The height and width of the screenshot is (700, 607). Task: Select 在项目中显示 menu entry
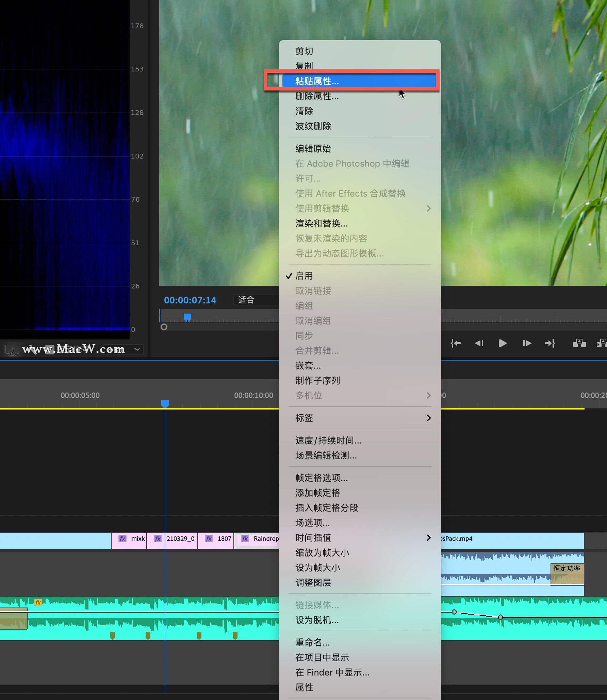pyautogui.click(x=360, y=657)
